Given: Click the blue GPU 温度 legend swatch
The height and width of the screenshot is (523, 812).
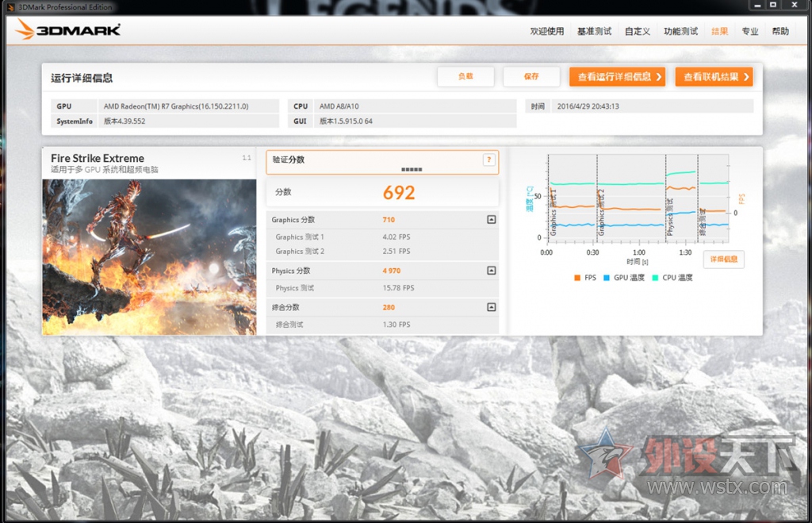Looking at the screenshot, I should pos(607,278).
